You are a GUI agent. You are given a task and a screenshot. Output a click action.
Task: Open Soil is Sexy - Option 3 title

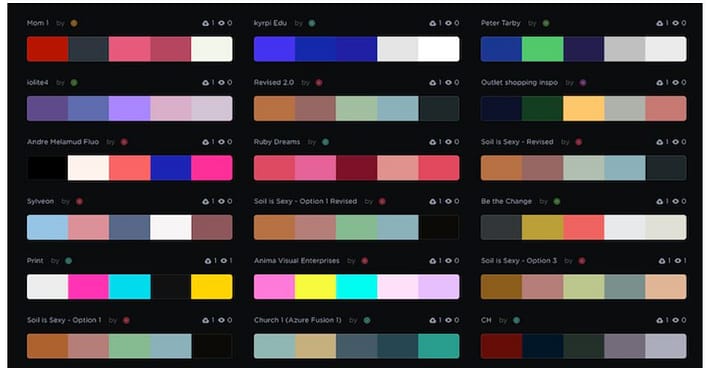pos(519,261)
